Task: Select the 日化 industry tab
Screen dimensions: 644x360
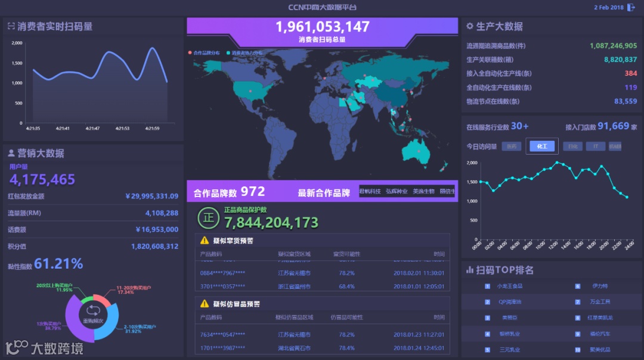Action: 572,146
